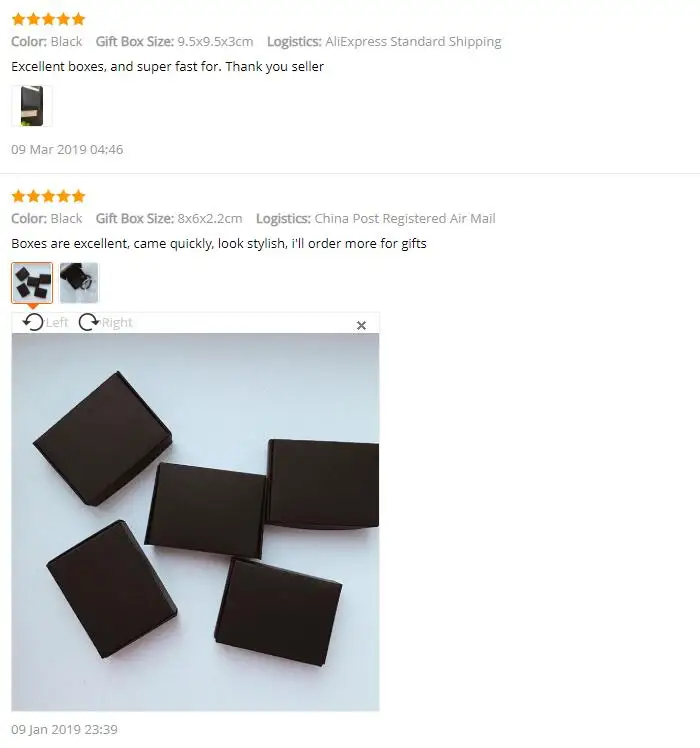Click the enlarged photo of black boxes
Image resolution: width=700 pixels, height=748 pixels.
(x=196, y=522)
